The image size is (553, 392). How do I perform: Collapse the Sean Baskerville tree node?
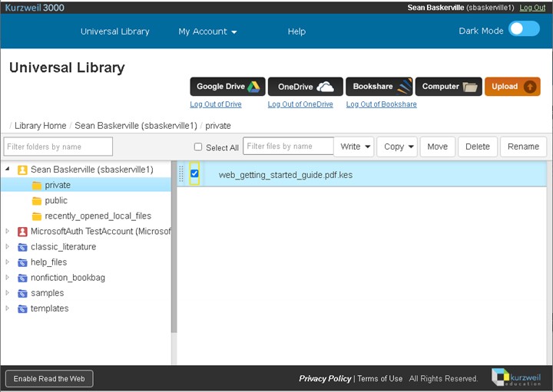(8, 170)
